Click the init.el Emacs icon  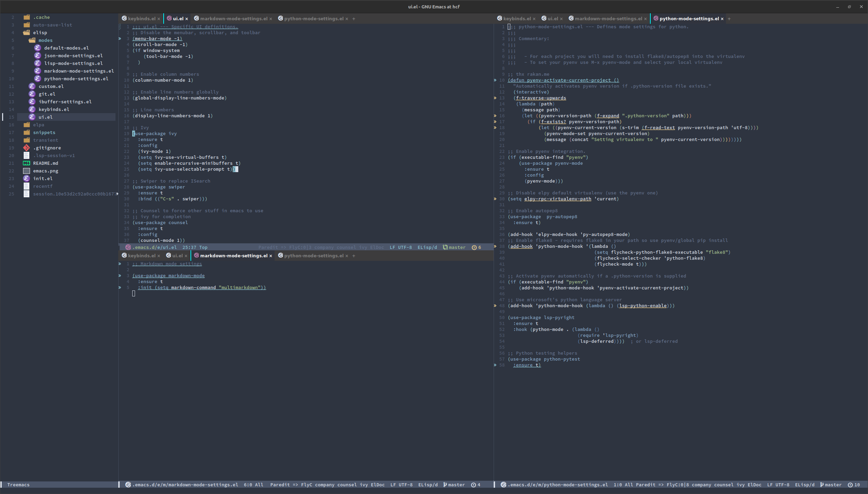pyautogui.click(x=27, y=178)
